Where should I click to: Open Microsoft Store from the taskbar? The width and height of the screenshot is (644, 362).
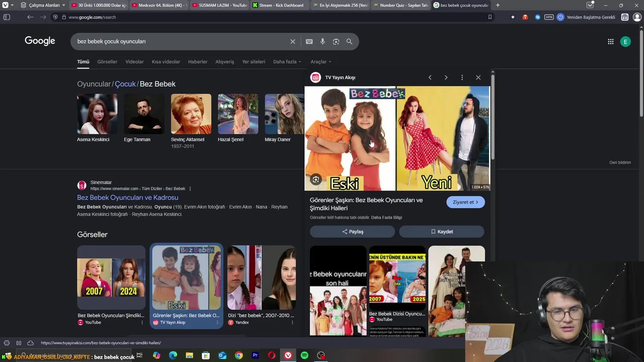pos(205,355)
